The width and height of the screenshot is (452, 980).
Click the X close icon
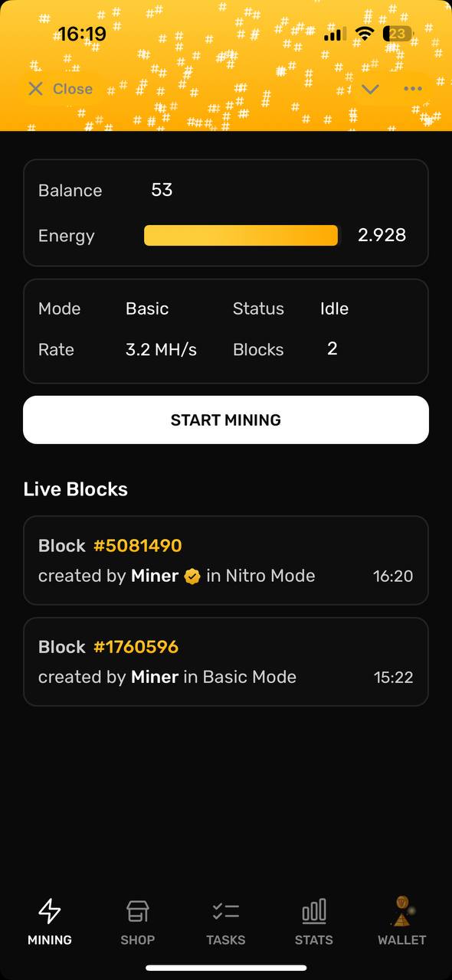(x=35, y=89)
